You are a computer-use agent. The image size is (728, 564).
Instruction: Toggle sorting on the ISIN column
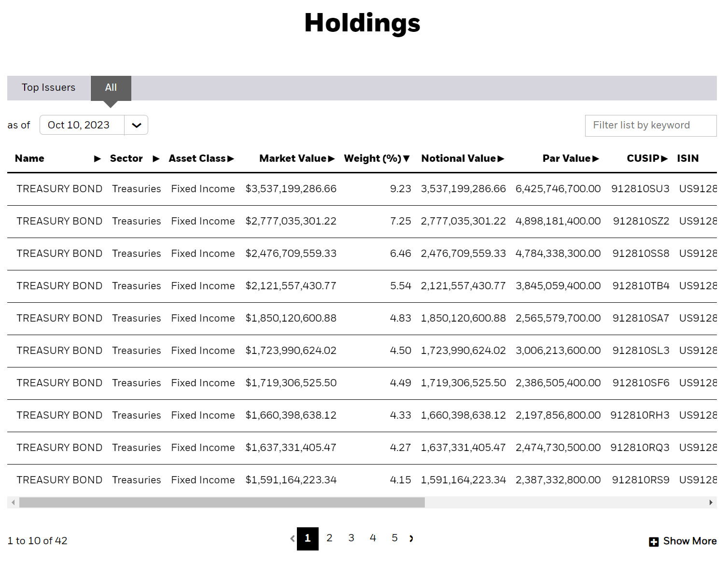point(687,158)
